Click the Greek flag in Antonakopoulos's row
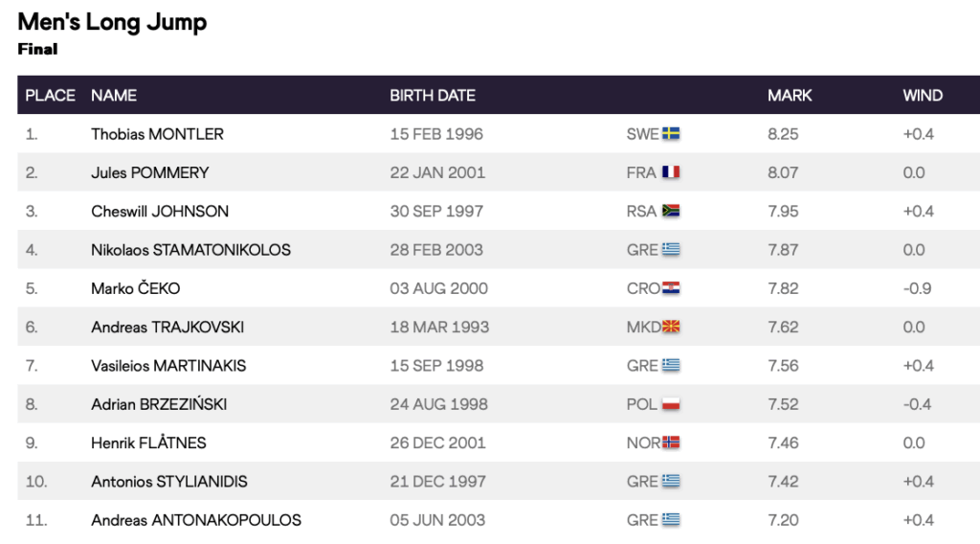980x544 pixels. pos(670,520)
